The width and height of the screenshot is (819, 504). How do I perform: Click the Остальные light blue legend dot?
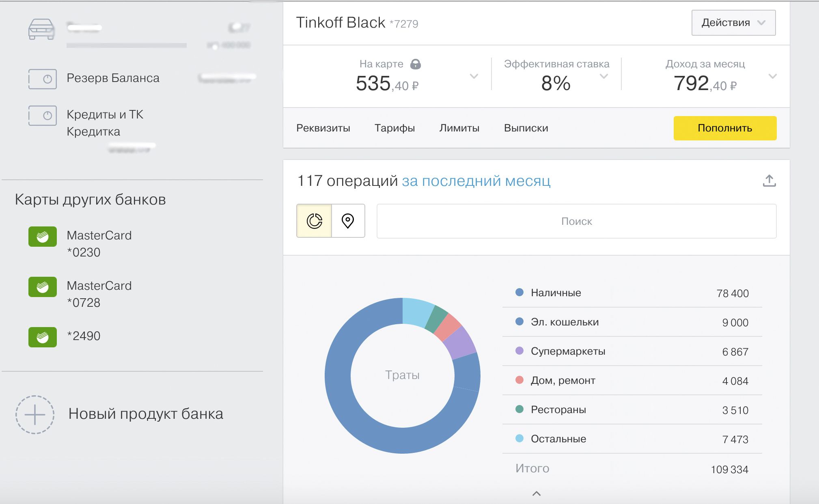[519, 438]
